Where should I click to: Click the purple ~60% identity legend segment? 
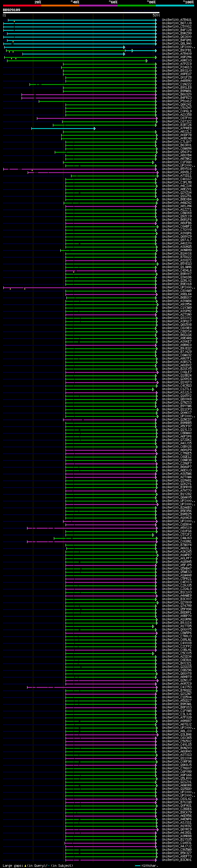pyautogui.click(x=99, y=6)
